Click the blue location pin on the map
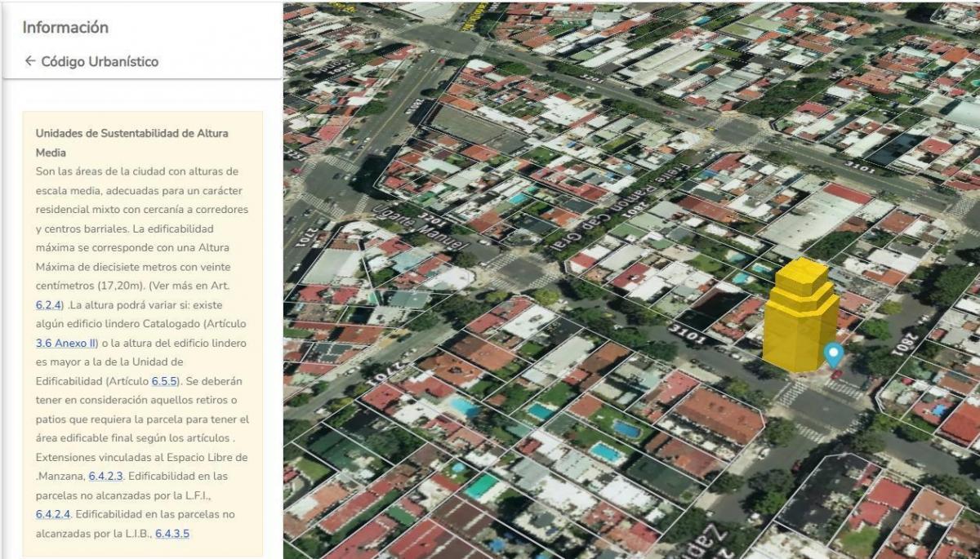Image resolution: width=980 pixels, height=559 pixels. click(833, 354)
